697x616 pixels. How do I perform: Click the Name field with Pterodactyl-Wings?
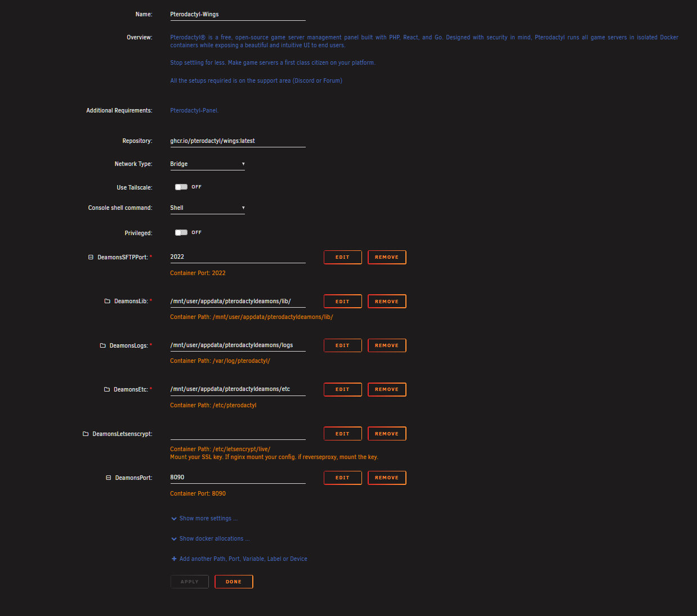pyautogui.click(x=238, y=15)
